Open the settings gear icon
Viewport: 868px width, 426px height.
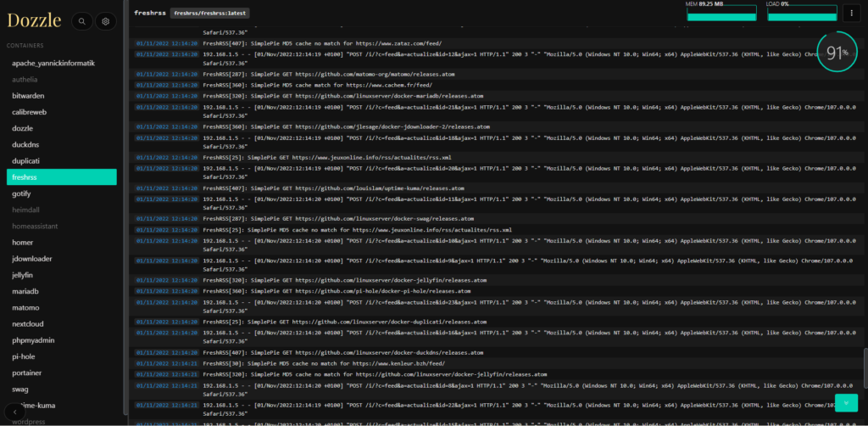click(x=106, y=21)
